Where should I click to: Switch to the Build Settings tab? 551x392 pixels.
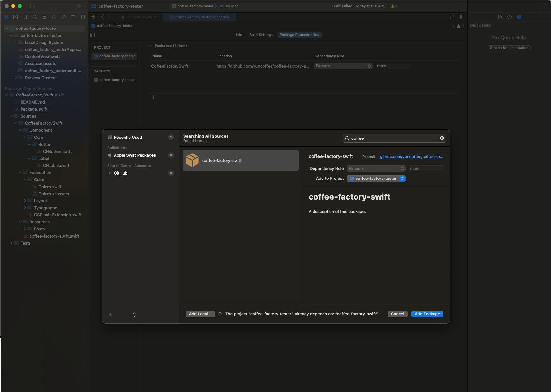click(x=261, y=35)
